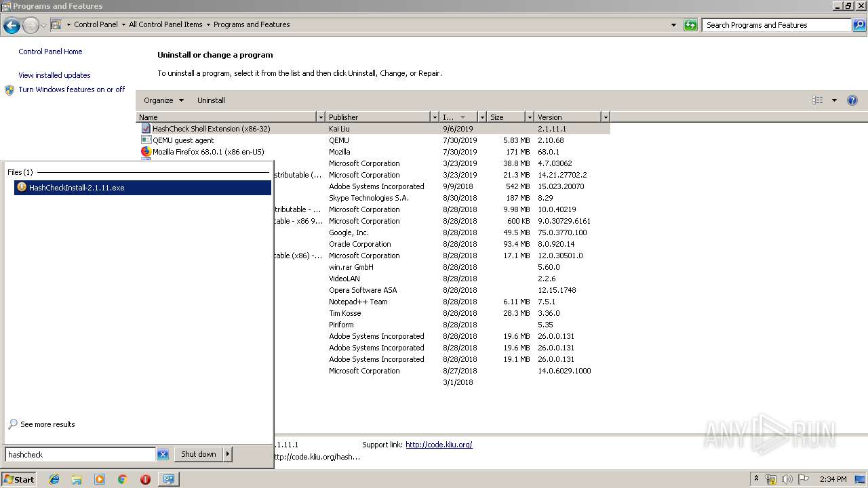Sort by the Version column header
This screenshot has height=488, width=868.
coord(568,117)
